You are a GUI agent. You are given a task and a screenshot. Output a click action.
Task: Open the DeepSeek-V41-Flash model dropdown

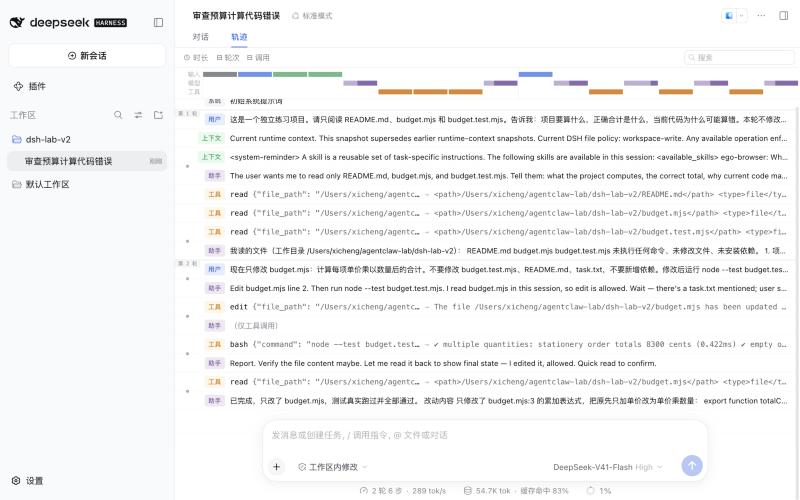coord(607,467)
